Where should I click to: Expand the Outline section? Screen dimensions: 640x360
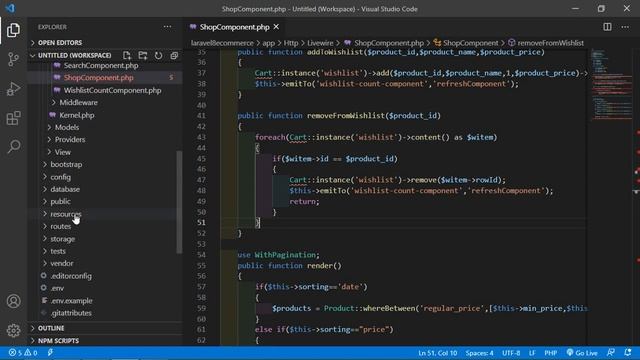[x=105, y=328]
